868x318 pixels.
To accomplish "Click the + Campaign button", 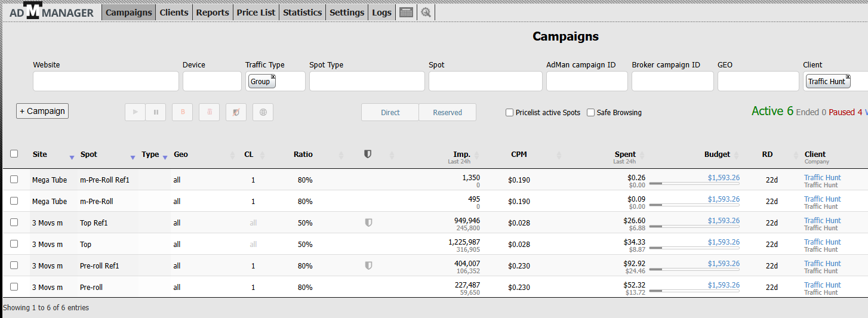I will (x=42, y=111).
